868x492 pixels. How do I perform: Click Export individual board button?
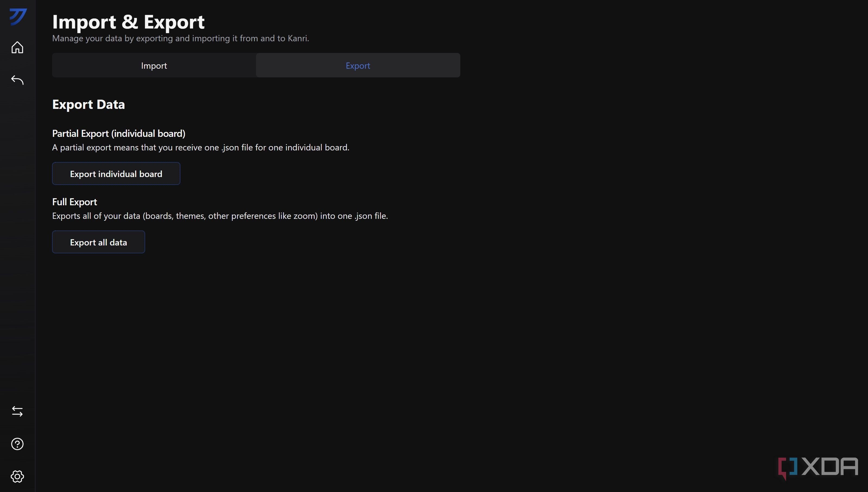coord(116,174)
